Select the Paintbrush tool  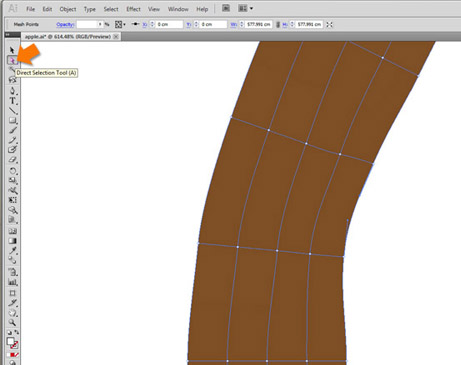[12, 130]
